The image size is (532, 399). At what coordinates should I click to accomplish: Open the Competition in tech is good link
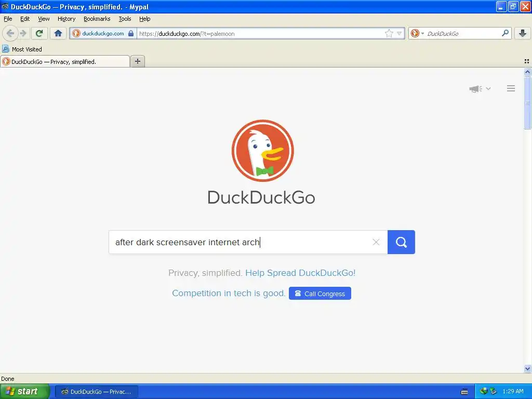[229, 293]
